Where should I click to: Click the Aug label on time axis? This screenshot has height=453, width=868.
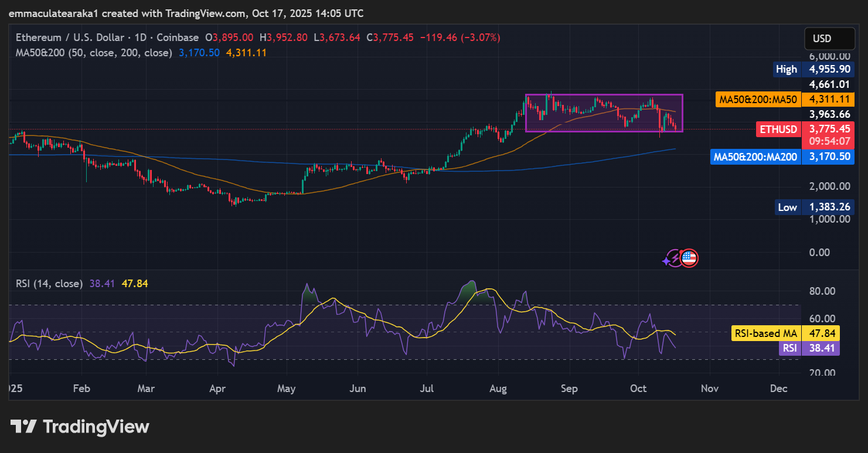coord(498,389)
